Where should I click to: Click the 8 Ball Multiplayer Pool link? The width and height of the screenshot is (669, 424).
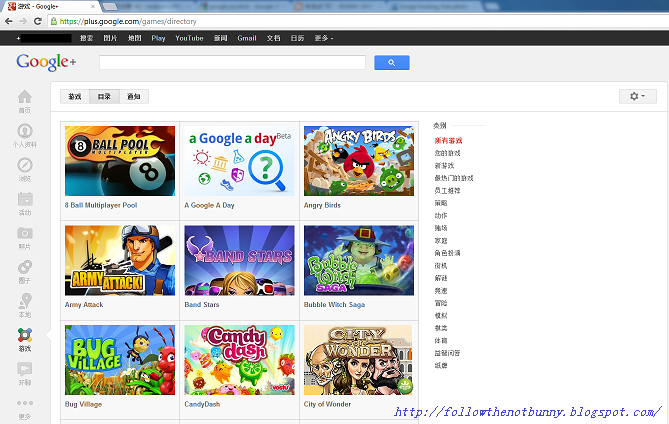click(x=101, y=205)
